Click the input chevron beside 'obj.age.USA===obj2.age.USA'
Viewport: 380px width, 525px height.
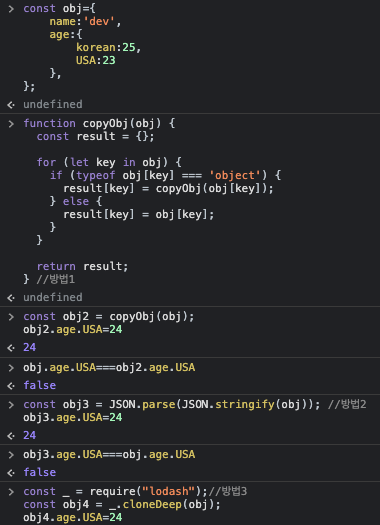click(11, 368)
